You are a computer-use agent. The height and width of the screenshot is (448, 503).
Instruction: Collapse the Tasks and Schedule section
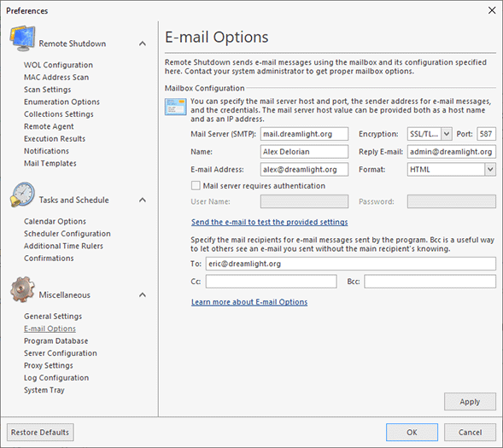(x=143, y=200)
